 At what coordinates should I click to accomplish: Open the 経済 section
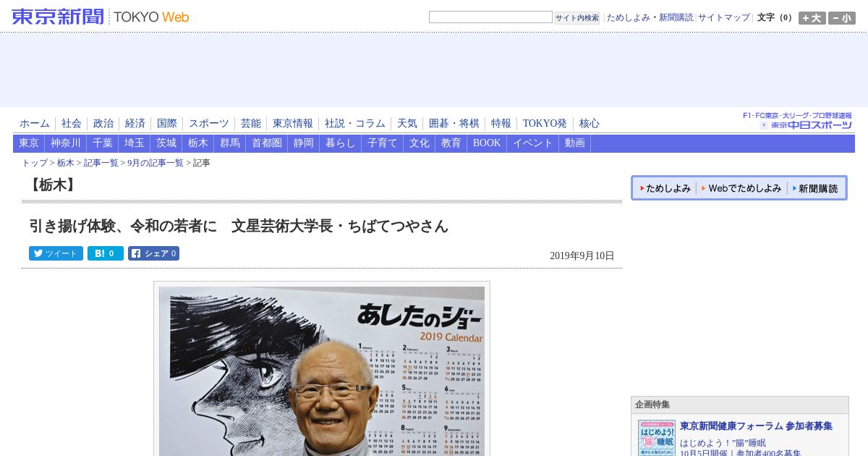[135, 124]
